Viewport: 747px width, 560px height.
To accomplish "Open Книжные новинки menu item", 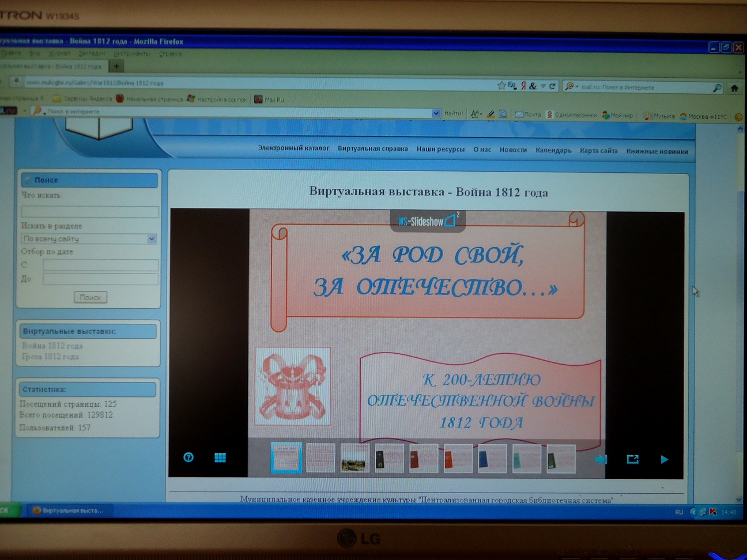I will (x=657, y=152).
